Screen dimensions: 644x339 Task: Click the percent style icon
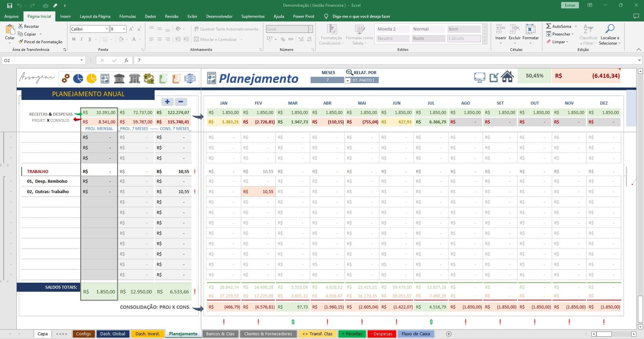(x=283, y=39)
